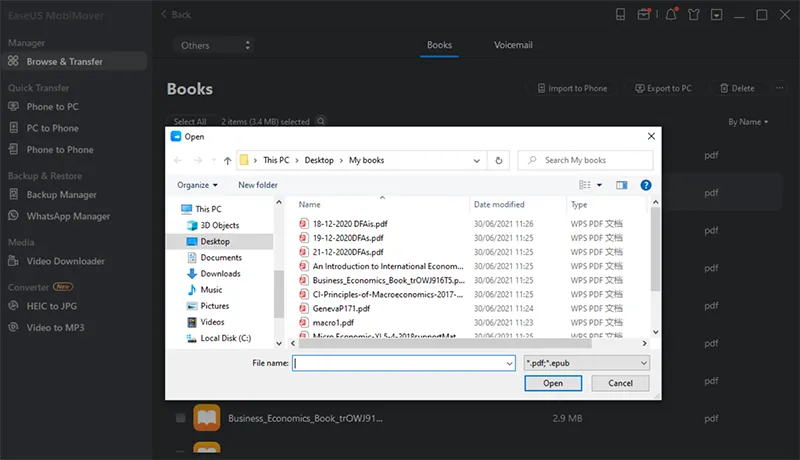The height and width of the screenshot is (460, 800).
Task: Select This PC in navigation tree
Action: (208, 209)
